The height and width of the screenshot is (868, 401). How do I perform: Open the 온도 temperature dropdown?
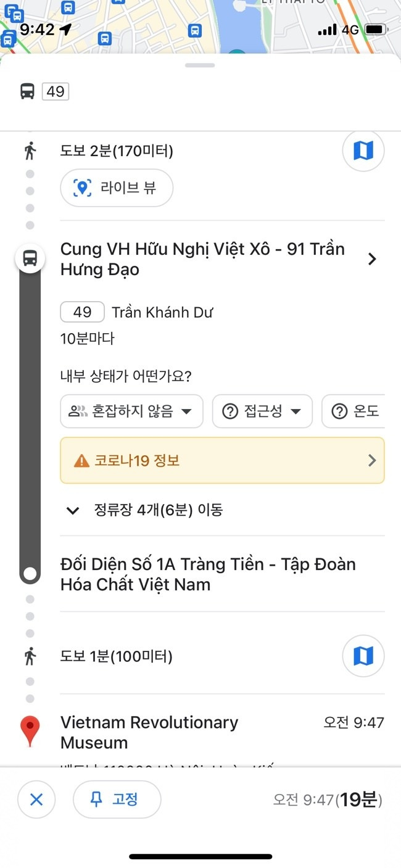tap(356, 411)
